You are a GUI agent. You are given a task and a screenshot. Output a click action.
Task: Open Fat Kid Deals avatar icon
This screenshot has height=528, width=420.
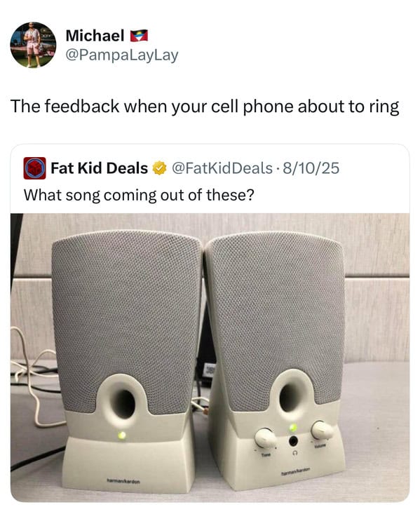[34, 168]
